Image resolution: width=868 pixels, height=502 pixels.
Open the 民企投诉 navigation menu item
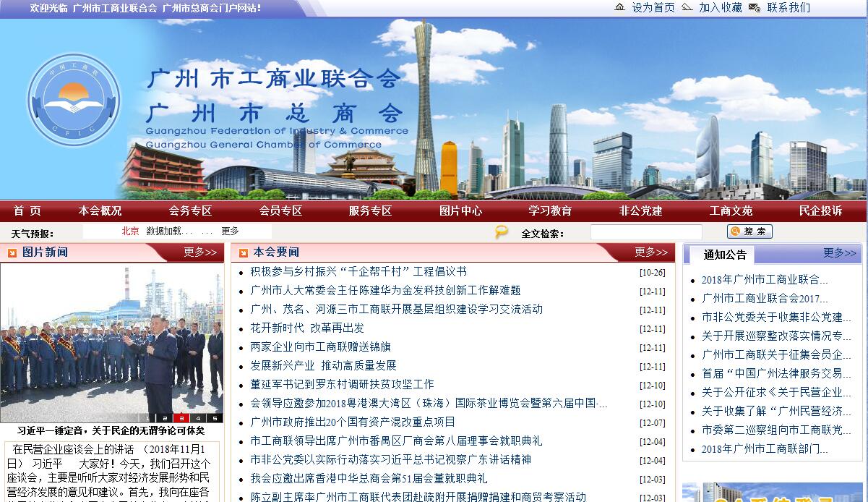(x=820, y=211)
